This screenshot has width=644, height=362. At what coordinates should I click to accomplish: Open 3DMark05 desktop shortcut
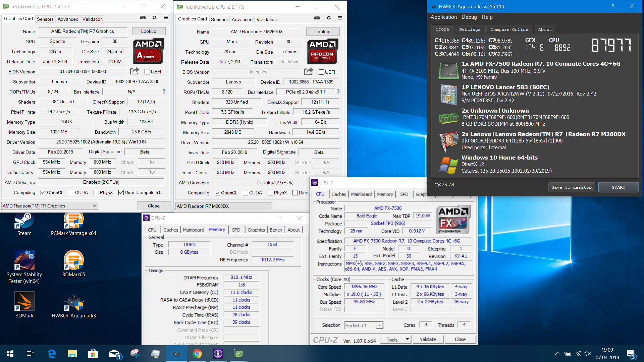tap(73, 264)
